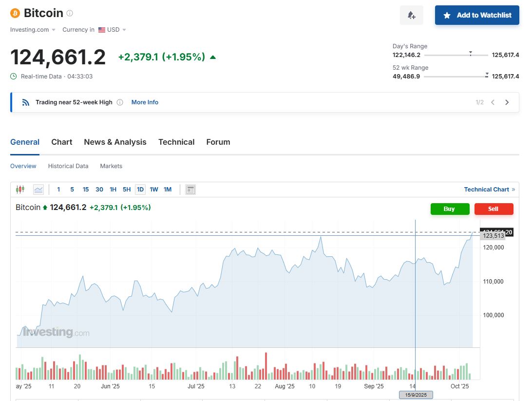Click the create alert bell icon
This screenshot has height=401, width=532.
pyautogui.click(x=411, y=15)
